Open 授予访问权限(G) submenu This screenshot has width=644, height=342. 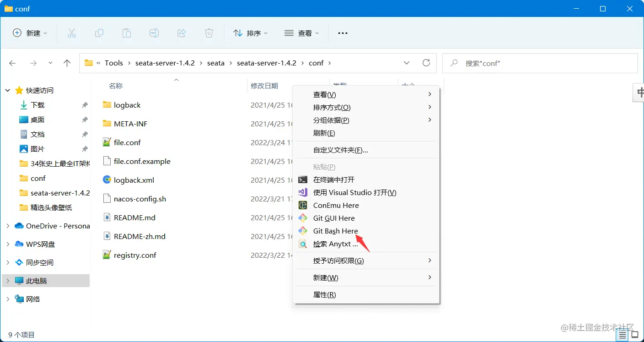coord(366,261)
